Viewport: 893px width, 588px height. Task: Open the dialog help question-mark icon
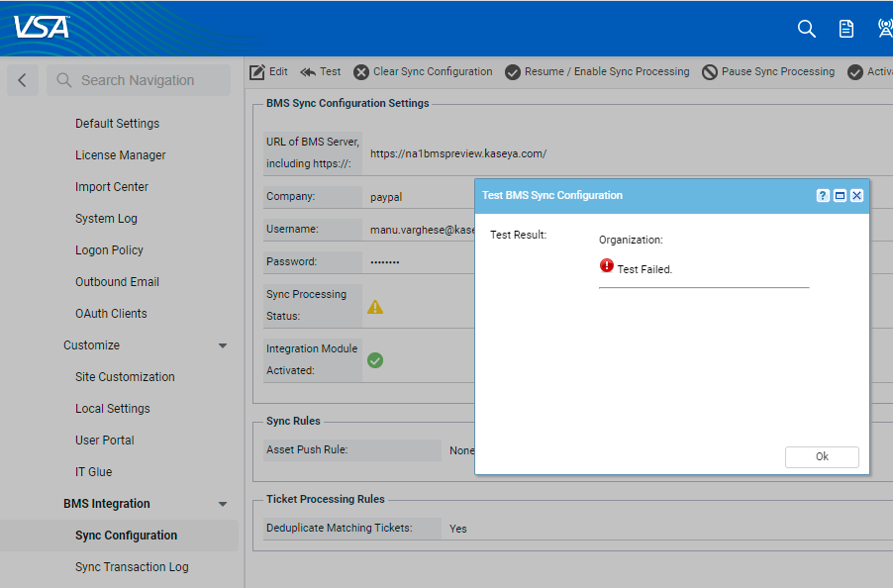click(823, 196)
